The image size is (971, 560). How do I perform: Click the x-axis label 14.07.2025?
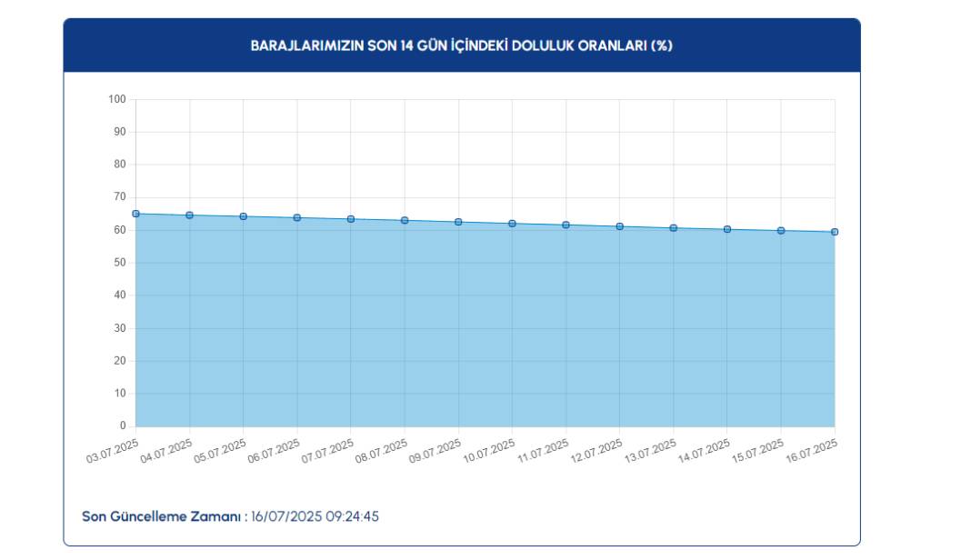click(x=704, y=451)
